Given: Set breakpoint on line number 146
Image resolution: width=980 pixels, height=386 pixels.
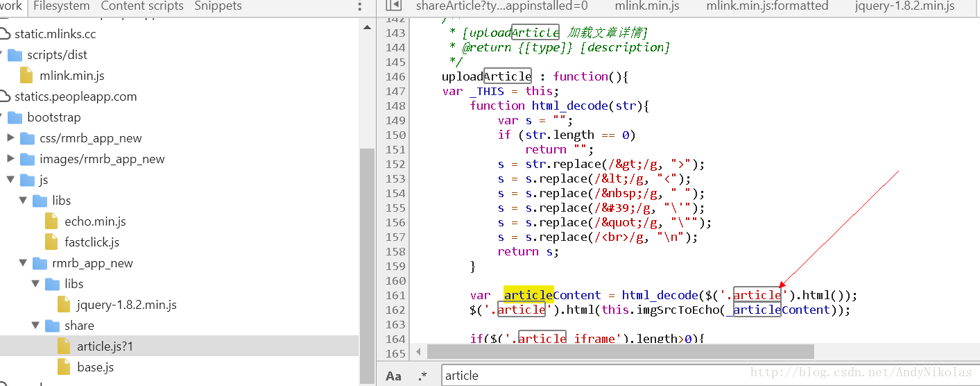Looking at the screenshot, I should coord(395,76).
